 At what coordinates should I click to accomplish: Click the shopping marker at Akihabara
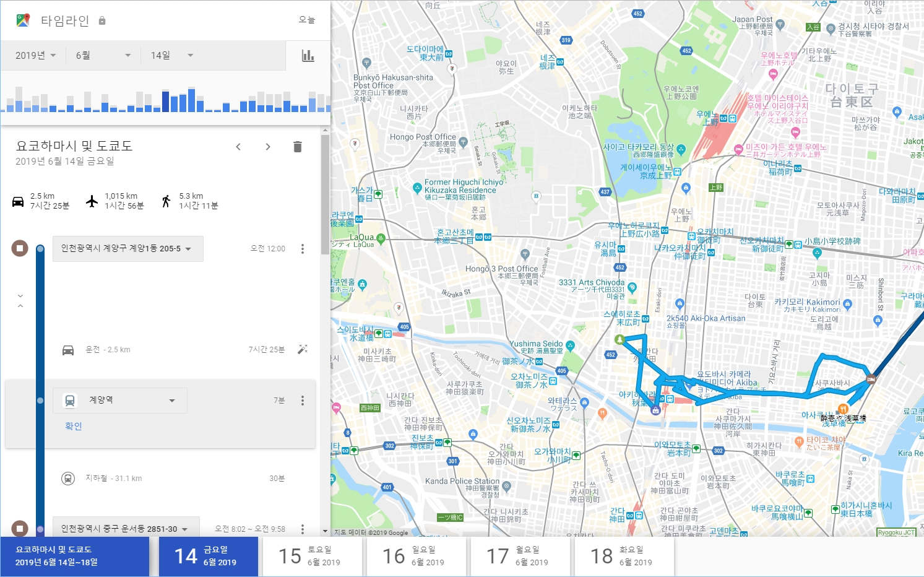pyautogui.click(x=655, y=410)
